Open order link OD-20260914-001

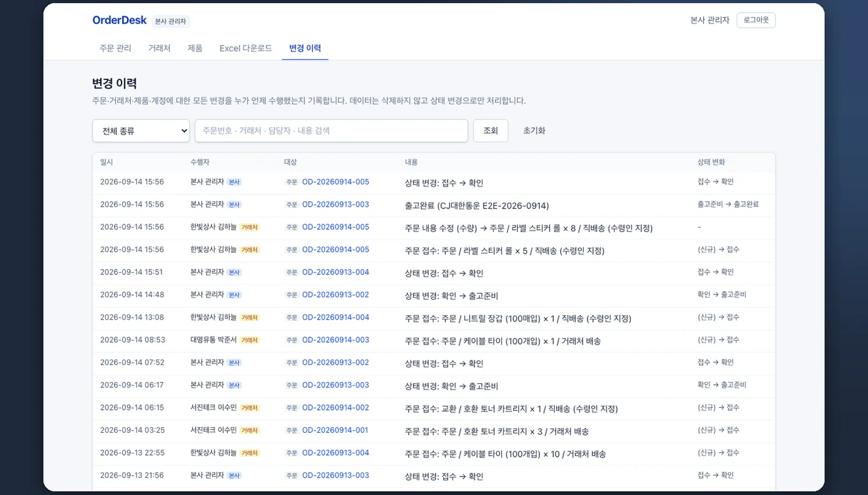[335, 430]
